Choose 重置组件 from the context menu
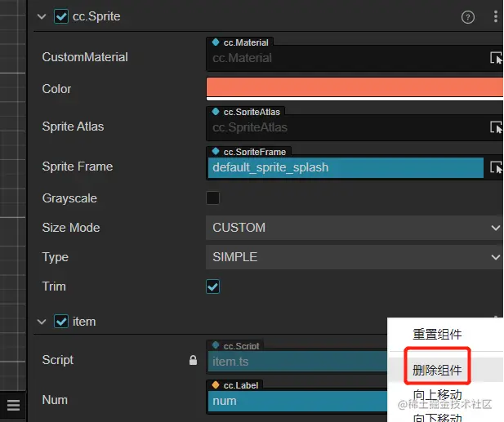This screenshot has width=504, height=422. pyautogui.click(x=437, y=334)
